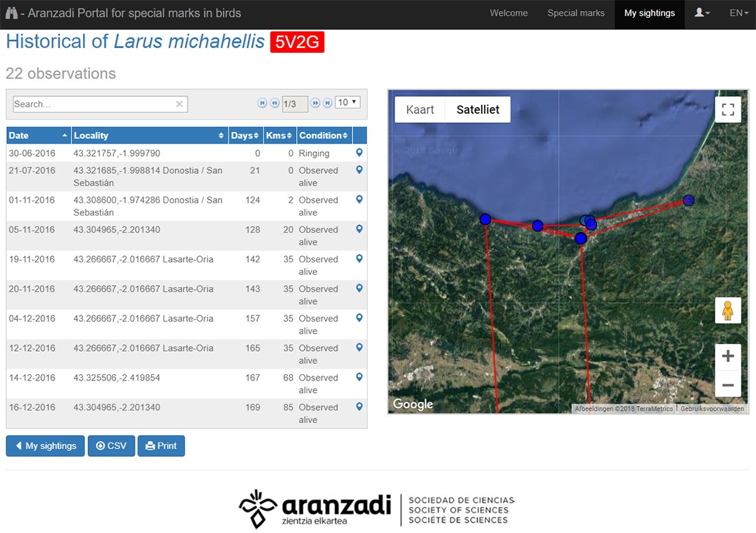Zoom in on the map
The height and width of the screenshot is (533, 756).
tap(728, 356)
